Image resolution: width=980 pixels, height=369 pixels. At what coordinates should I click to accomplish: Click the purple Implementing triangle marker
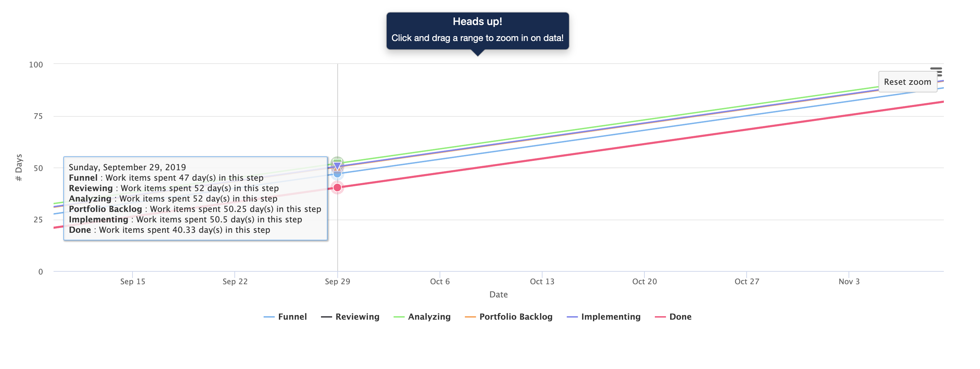coord(337,166)
